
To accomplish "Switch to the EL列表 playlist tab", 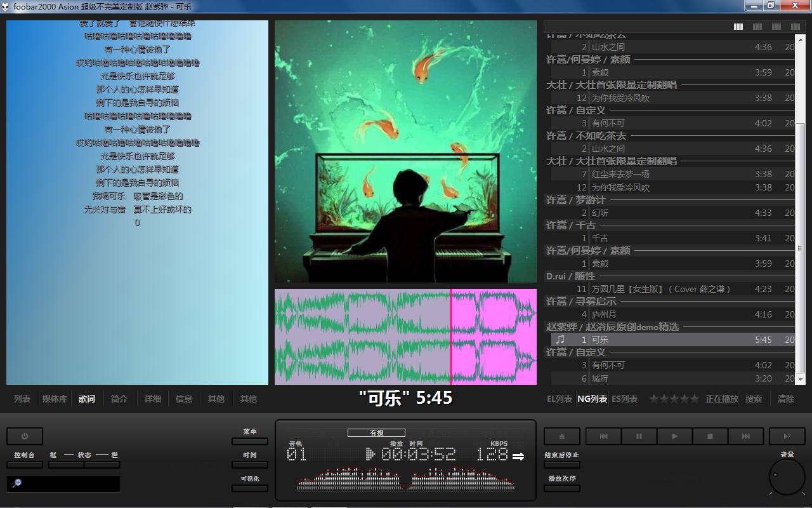I will [x=560, y=399].
